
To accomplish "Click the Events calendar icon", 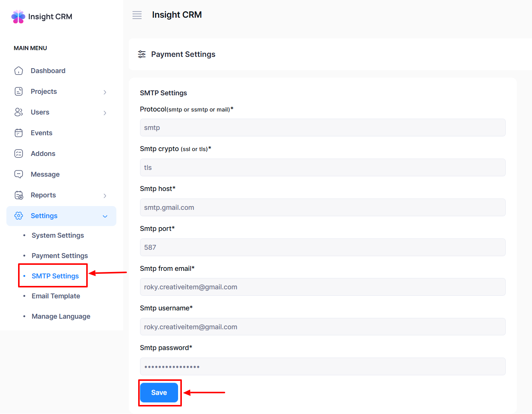I will [x=18, y=133].
